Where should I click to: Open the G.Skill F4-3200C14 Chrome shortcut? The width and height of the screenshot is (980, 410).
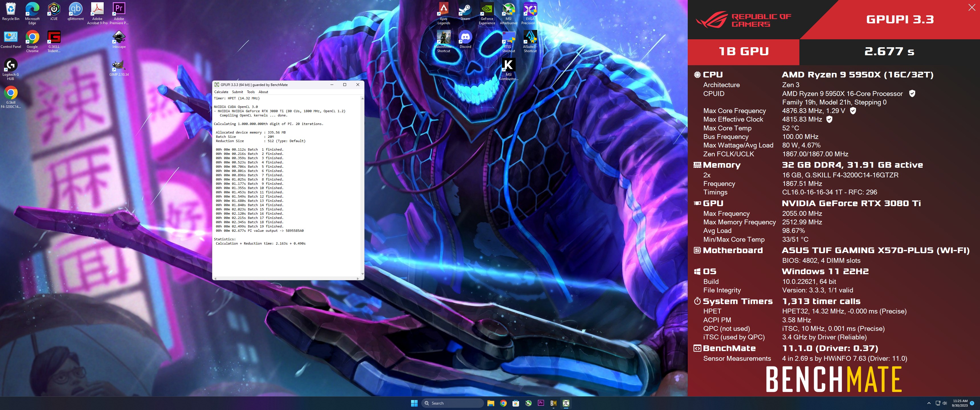11,97
